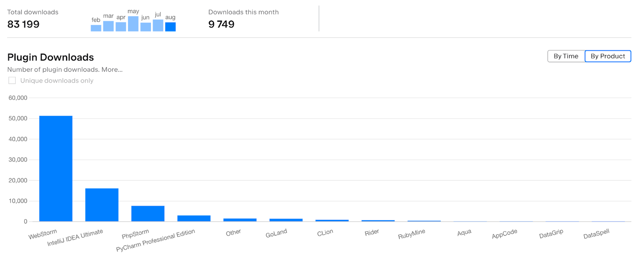Click the August bar in mini chart
Image resolution: width=644 pixels, height=261 pixels.
click(170, 27)
